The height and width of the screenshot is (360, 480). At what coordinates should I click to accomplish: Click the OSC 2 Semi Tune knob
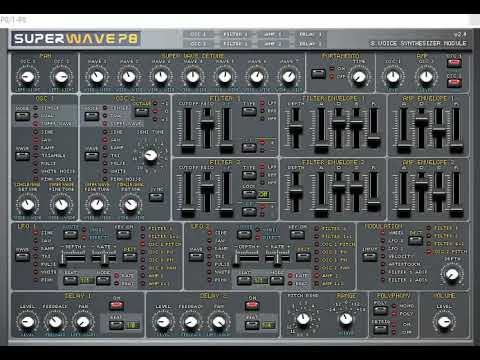click(x=150, y=155)
